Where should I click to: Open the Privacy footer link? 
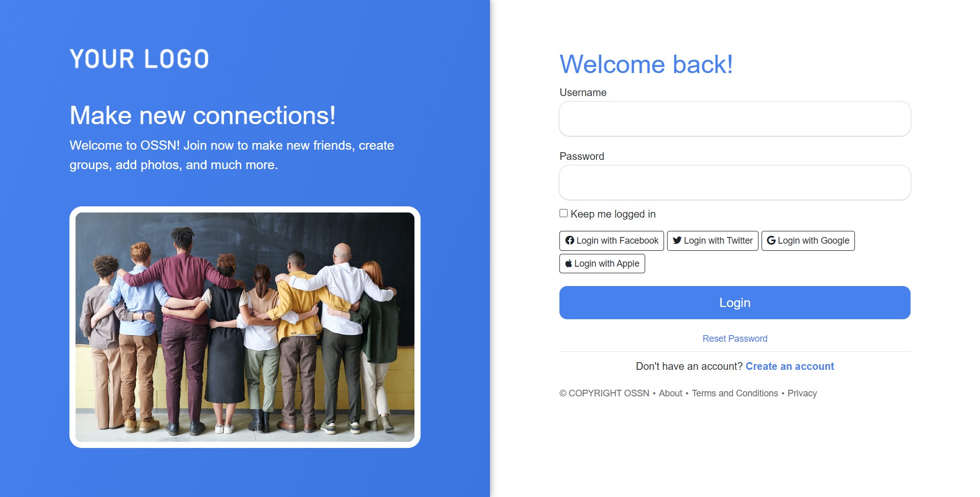click(x=802, y=393)
